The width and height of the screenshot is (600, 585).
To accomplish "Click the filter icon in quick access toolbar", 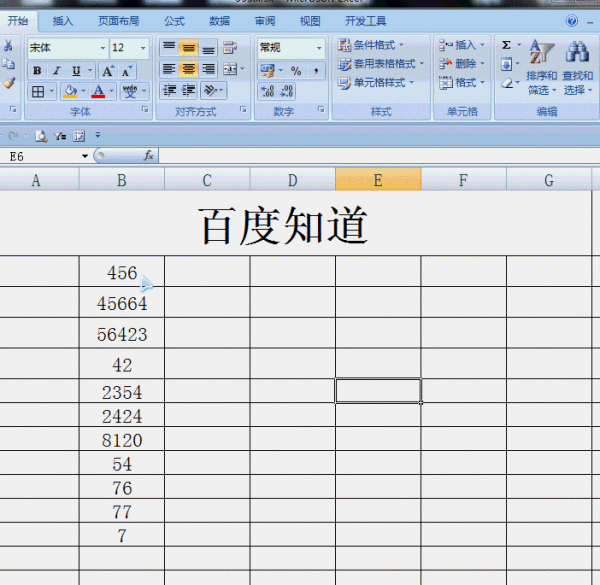I will point(60,136).
